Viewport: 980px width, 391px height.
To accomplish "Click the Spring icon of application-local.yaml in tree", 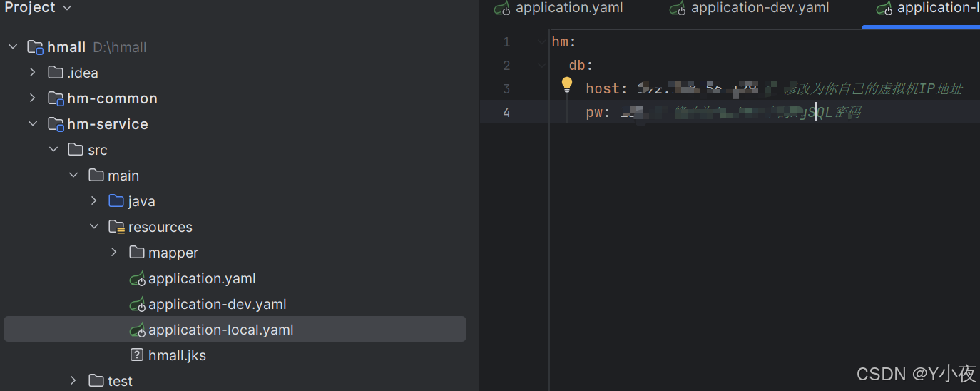I will tap(137, 330).
